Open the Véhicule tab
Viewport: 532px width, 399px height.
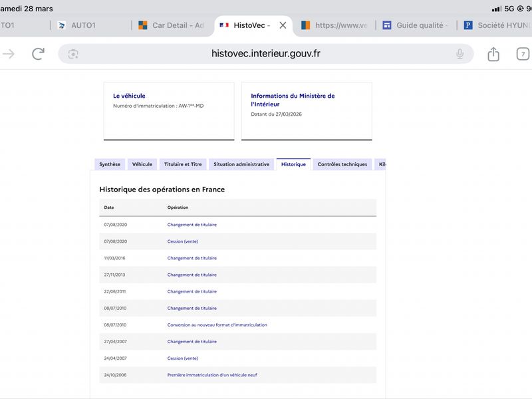click(x=142, y=164)
